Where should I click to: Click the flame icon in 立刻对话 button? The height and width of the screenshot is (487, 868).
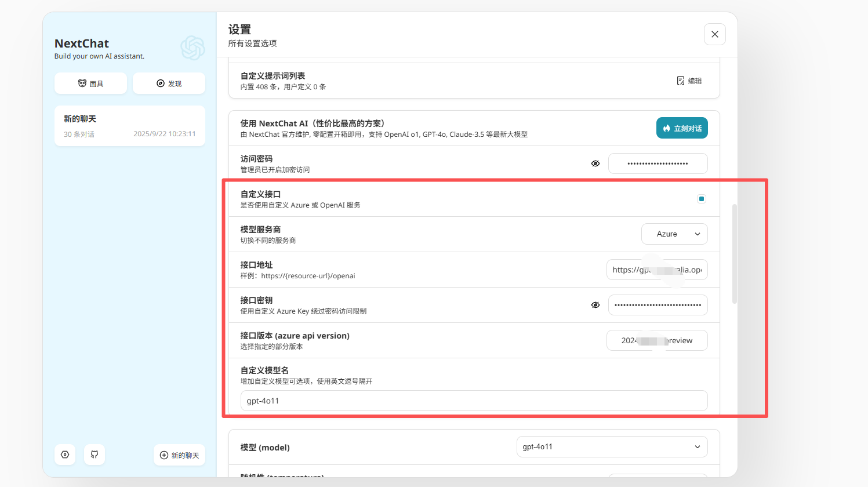click(667, 128)
